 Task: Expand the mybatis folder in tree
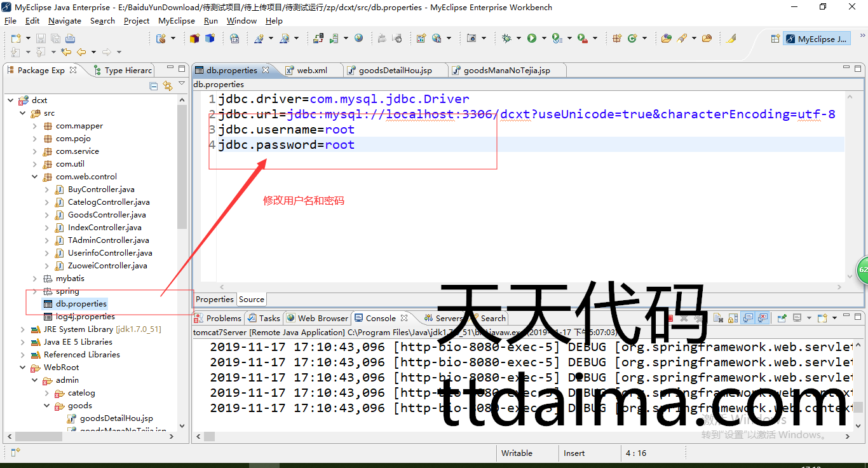click(35, 279)
